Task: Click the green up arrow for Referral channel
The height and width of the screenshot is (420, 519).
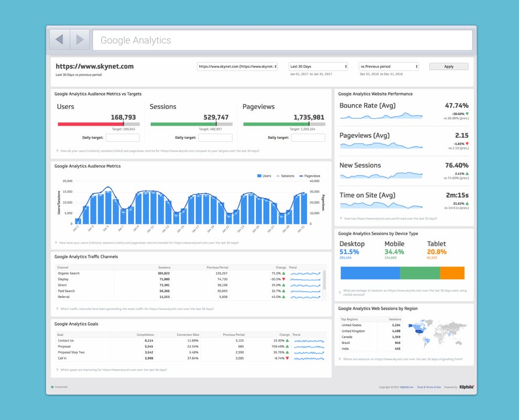Action: (x=284, y=297)
